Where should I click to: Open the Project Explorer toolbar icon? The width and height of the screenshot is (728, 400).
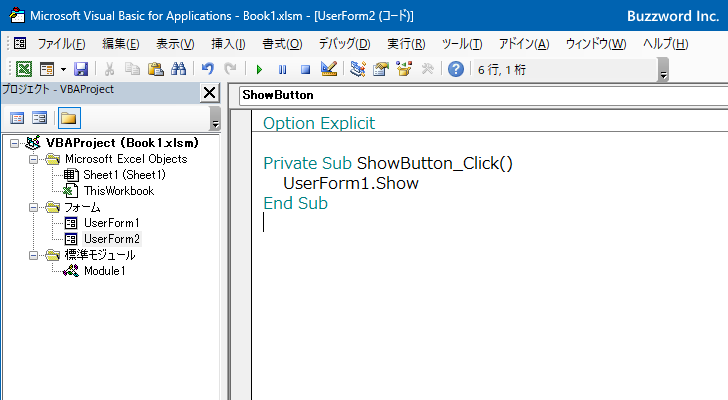tap(358, 69)
